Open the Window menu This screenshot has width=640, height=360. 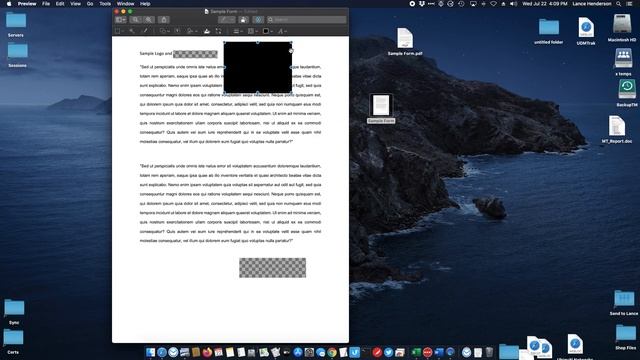coord(125,4)
